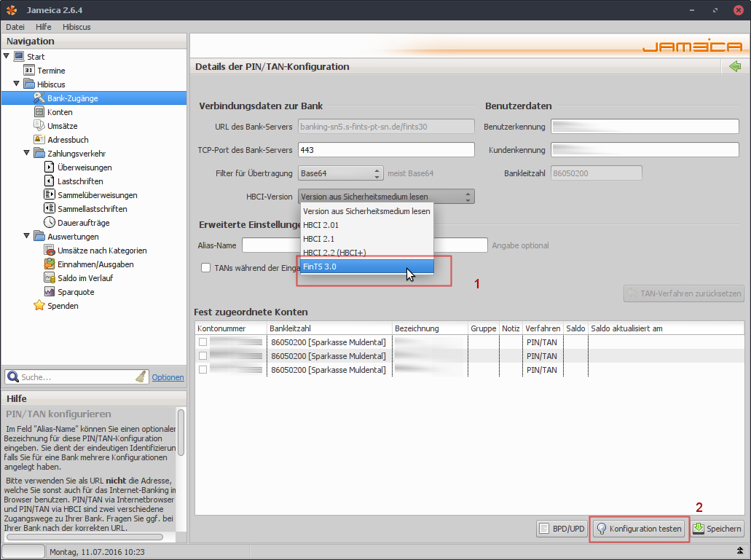Image resolution: width=751 pixels, height=560 pixels.
Task: Click the Sammelüberweisungen icon
Action: [x=49, y=195]
